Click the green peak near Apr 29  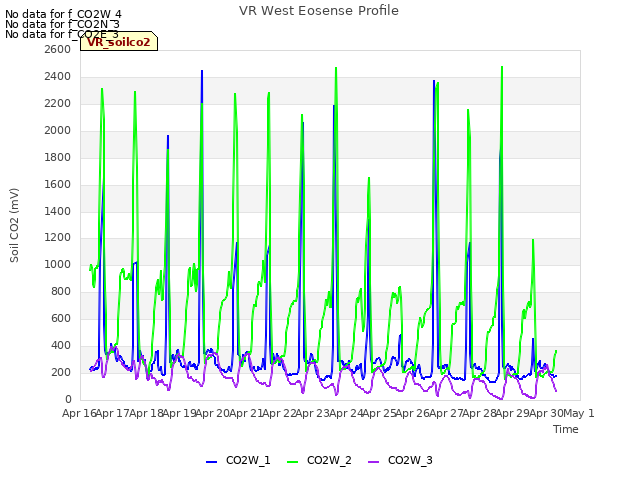tap(502, 67)
